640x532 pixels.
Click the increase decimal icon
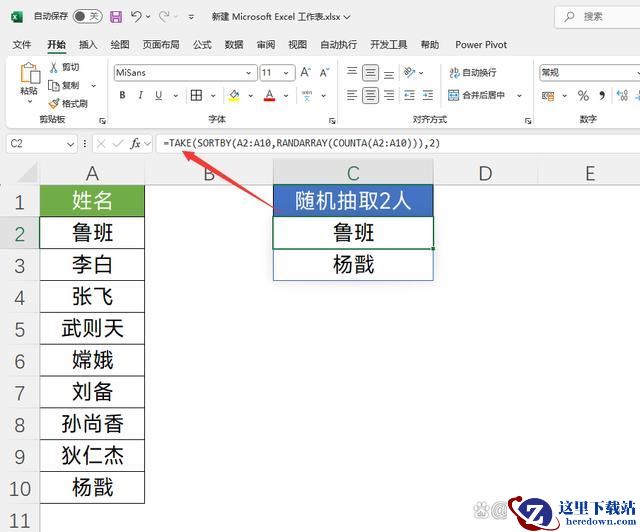pyautogui.click(x=622, y=96)
